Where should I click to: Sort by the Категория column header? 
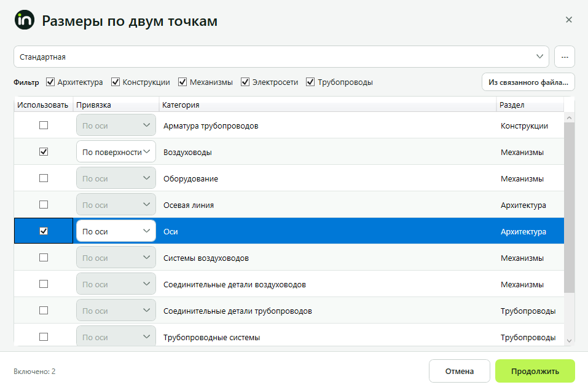tap(327, 105)
